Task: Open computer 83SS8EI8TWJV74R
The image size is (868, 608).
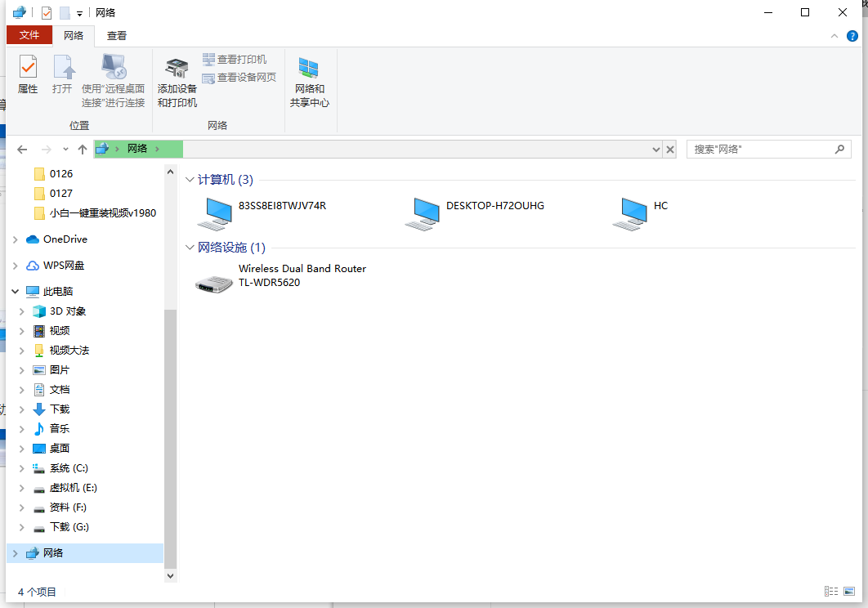Action: click(262, 213)
